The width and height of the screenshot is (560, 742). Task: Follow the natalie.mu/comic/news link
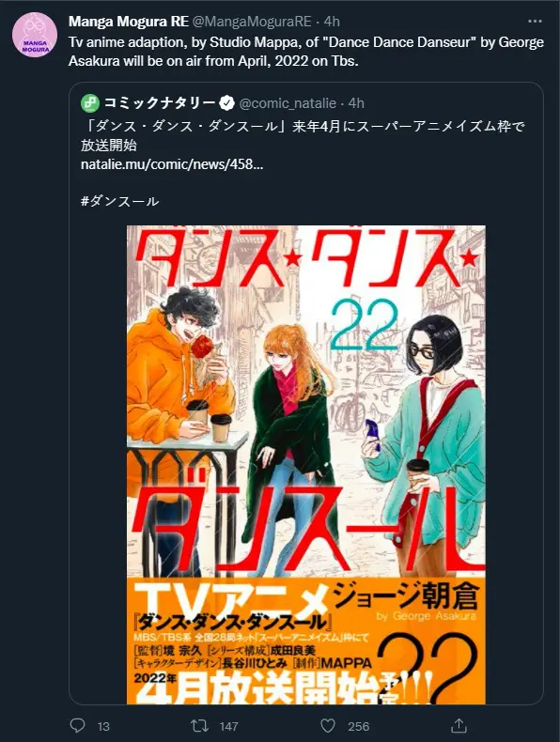pos(172,164)
